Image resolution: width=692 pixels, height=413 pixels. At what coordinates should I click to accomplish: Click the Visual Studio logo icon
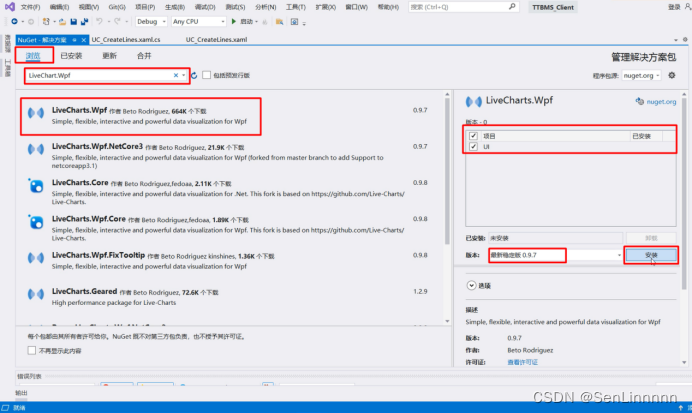(x=9, y=7)
